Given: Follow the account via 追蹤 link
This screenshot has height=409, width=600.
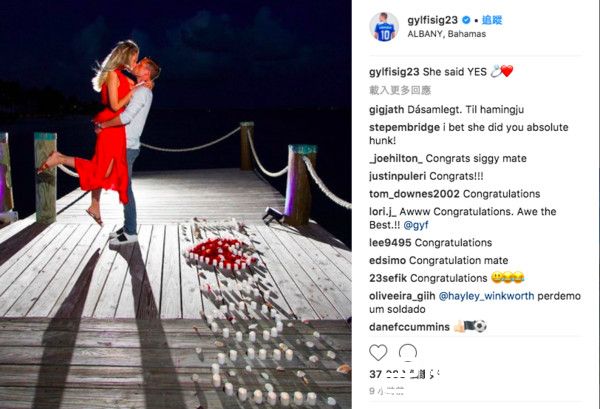Looking at the screenshot, I should pyautogui.click(x=492, y=20).
